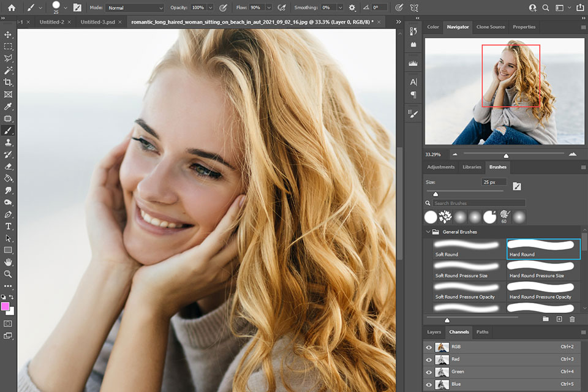Image resolution: width=588 pixels, height=392 pixels.
Task: Toggle Quick Mask mode
Action: click(x=8, y=323)
